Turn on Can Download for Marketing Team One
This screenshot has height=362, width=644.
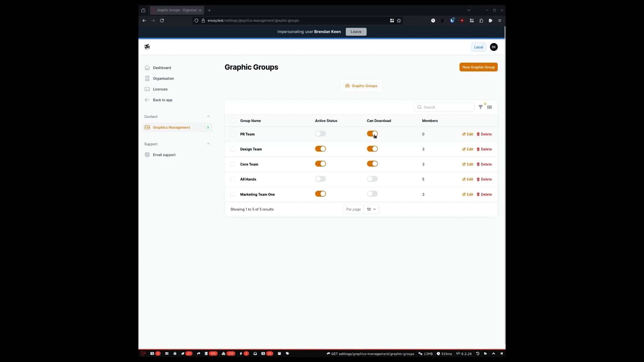coord(372,194)
